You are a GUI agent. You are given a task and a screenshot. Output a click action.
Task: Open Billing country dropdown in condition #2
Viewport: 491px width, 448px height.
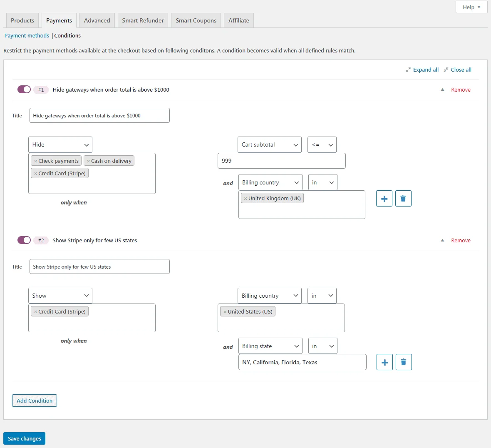(x=270, y=296)
